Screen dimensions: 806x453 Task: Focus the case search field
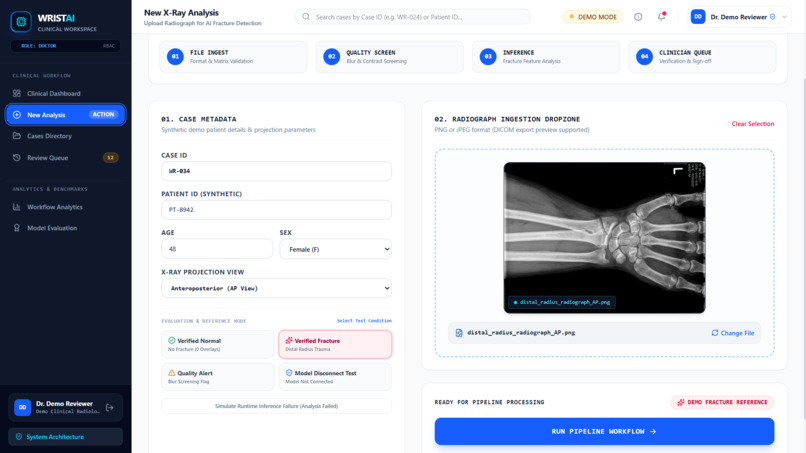pos(412,17)
